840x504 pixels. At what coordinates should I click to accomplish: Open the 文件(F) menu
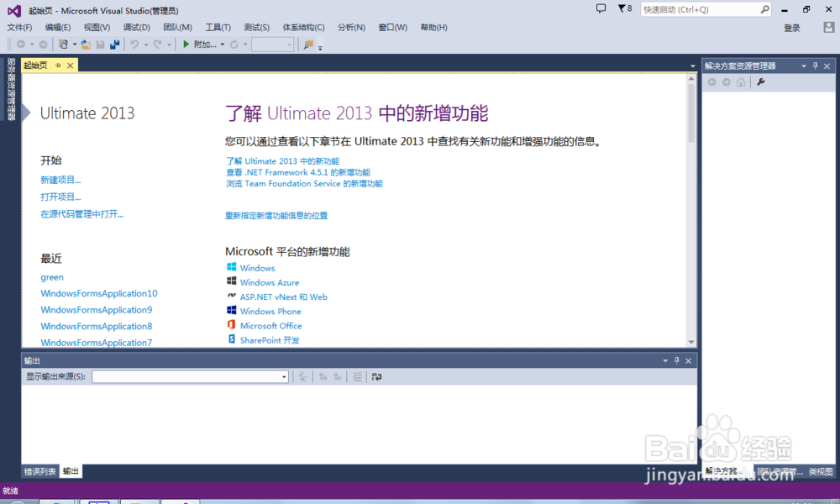click(x=19, y=28)
